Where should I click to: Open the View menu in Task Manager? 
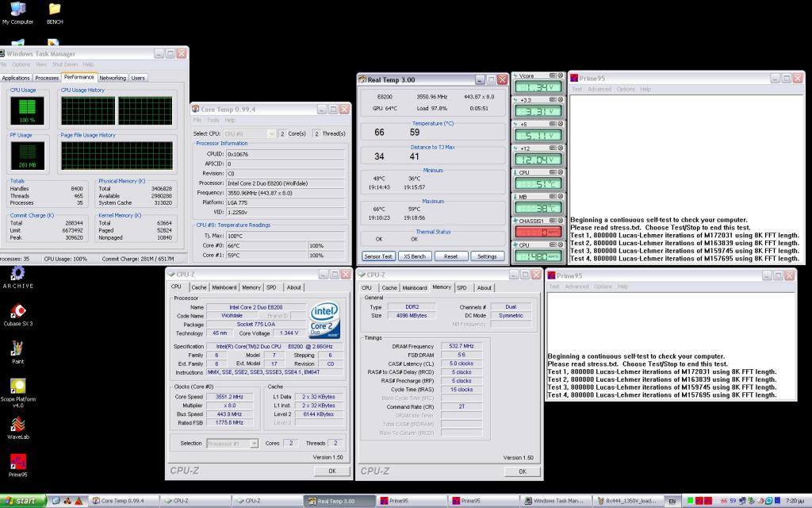[41, 64]
